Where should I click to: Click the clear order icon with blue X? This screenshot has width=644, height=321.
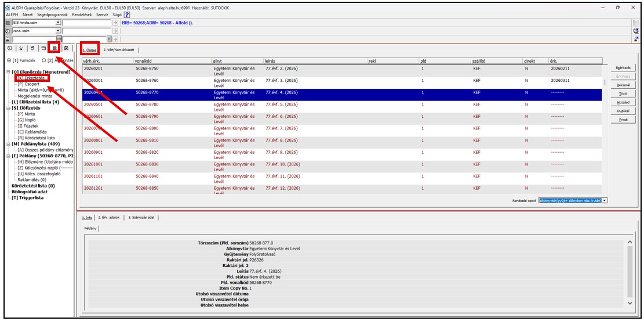coord(636,31)
